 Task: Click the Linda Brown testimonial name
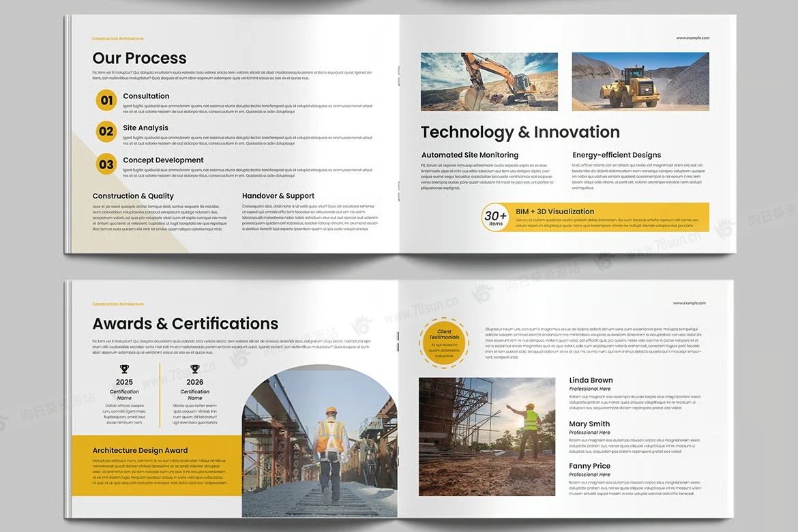click(591, 381)
